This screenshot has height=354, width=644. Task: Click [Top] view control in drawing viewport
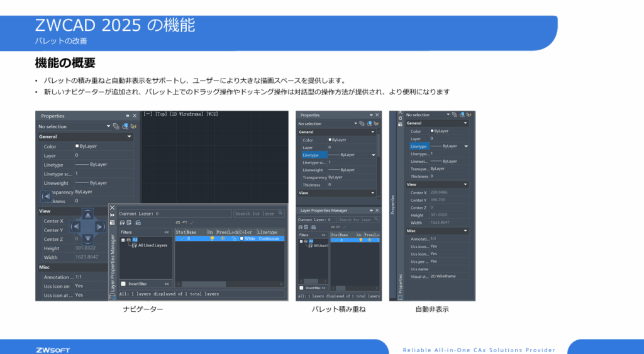(x=161, y=114)
